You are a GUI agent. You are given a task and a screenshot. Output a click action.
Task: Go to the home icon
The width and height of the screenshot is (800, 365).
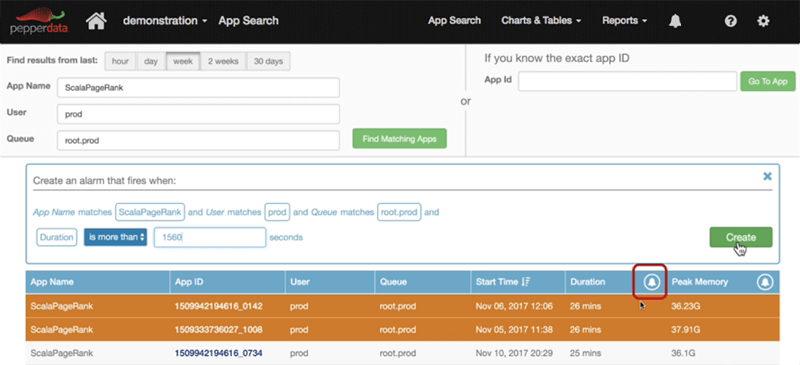click(96, 21)
